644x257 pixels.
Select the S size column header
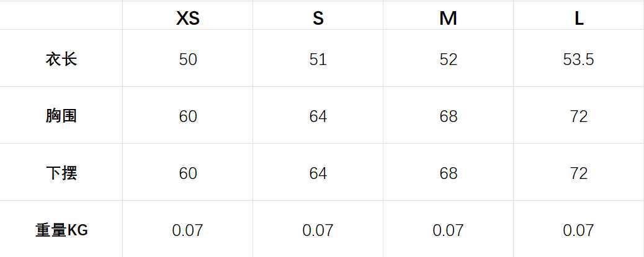tap(318, 19)
